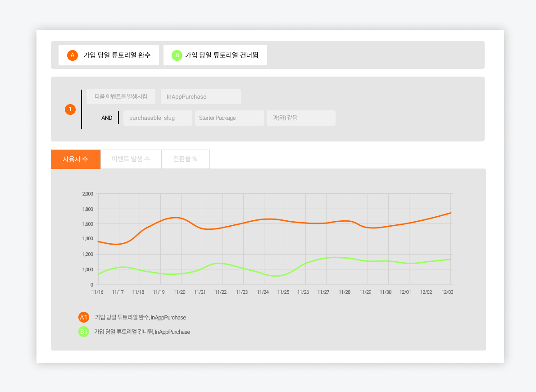Click the Starter Package value field

229,118
